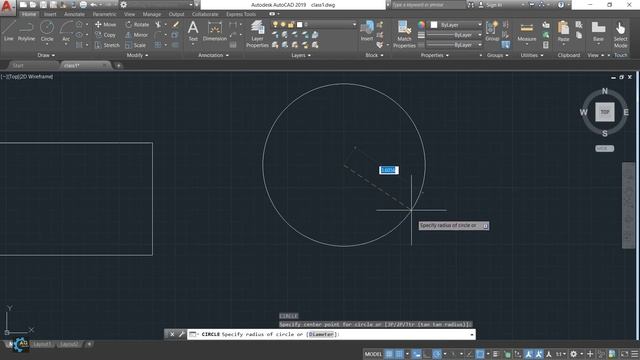640x360 pixels.
Task: Click the Erase tool icon
Action: 176,24
